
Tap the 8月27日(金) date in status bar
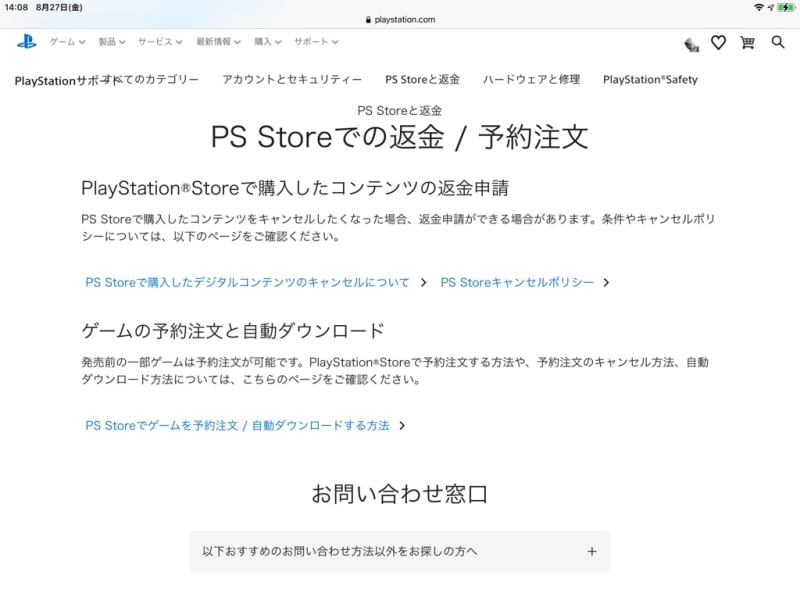click(59, 7)
